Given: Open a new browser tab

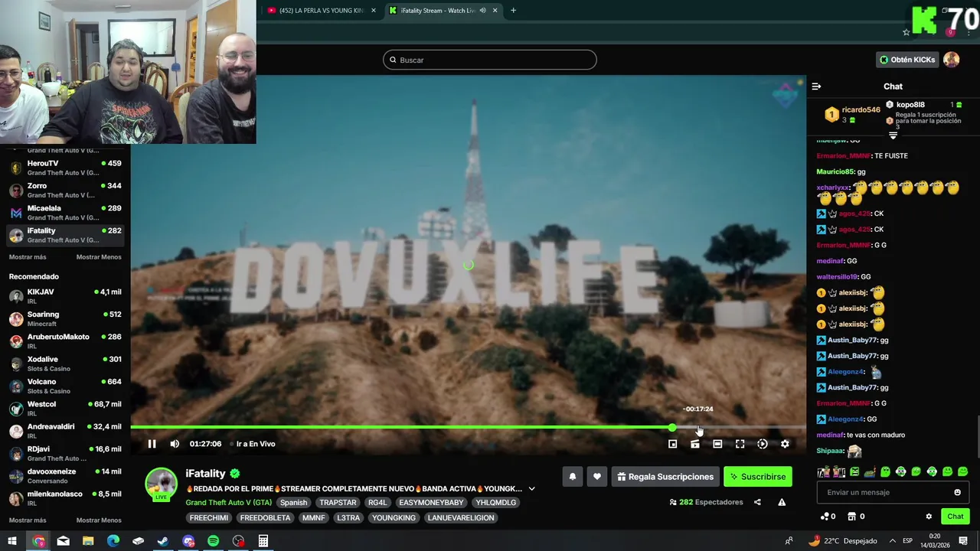Looking at the screenshot, I should coord(513,11).
